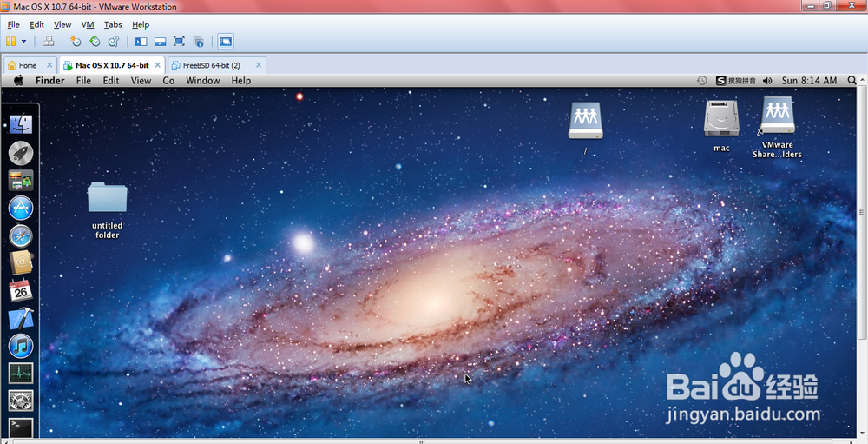Open the Tabs menu
The height and width of the screenshot is (444, 868).
point(113,24)
